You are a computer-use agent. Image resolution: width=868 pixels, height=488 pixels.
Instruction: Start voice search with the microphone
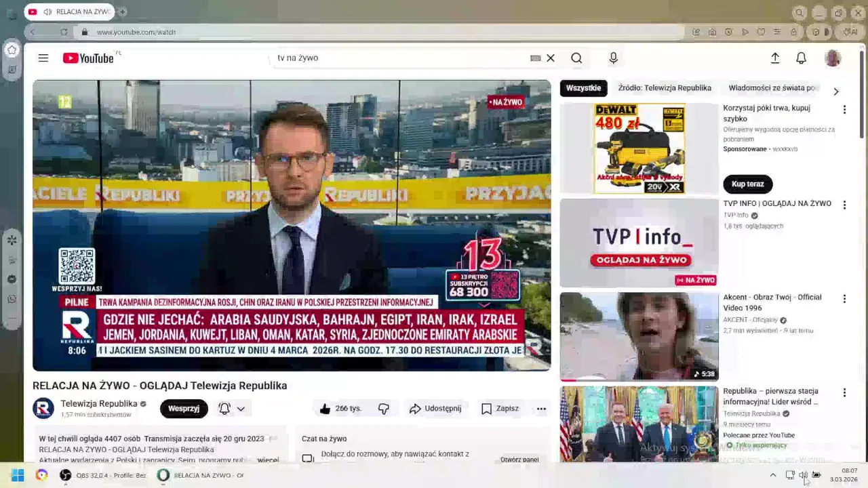613,58
